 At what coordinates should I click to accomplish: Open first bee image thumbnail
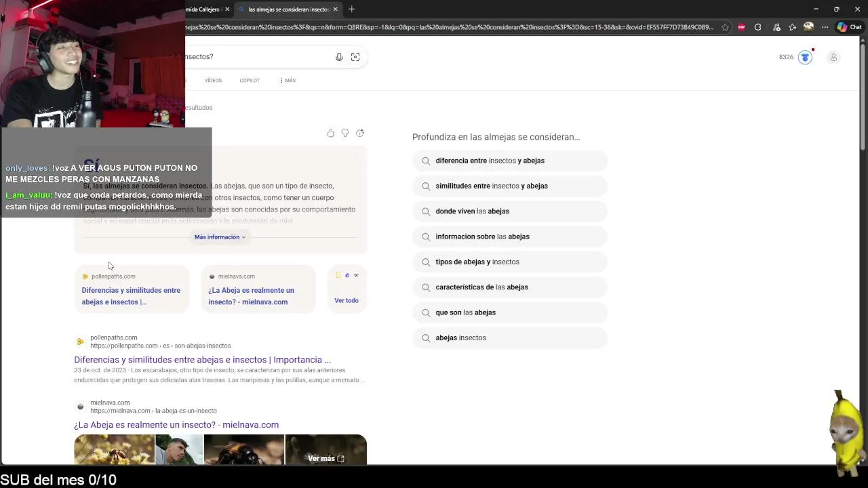click(114, 449)
